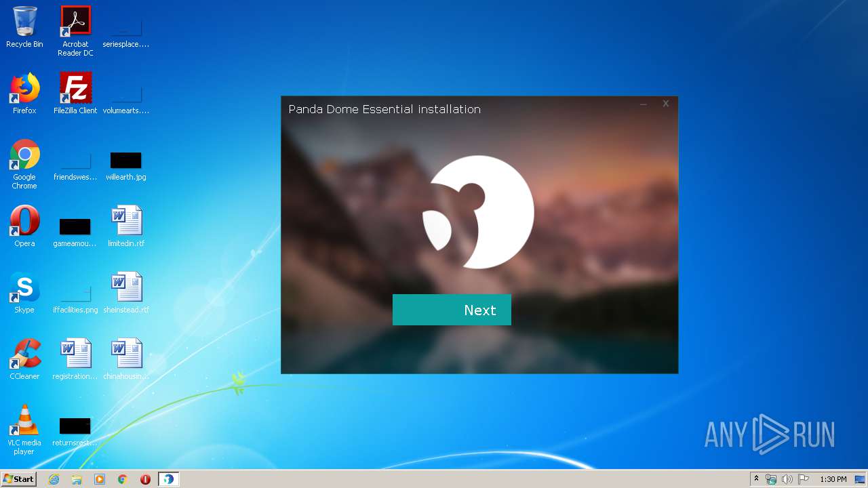Screen dimensions: 868x488
Task: Select the limitedin.rtf document icon
Action: [x=126, y=226]
